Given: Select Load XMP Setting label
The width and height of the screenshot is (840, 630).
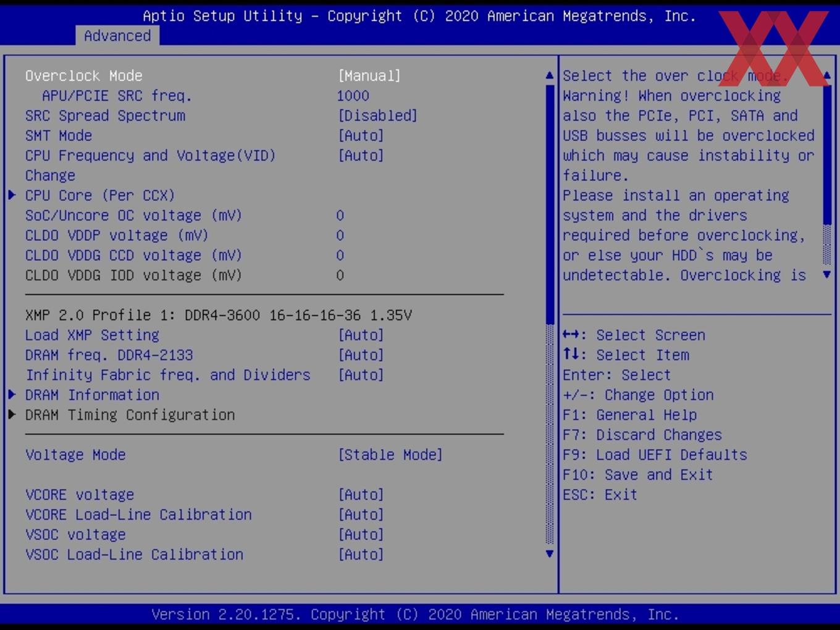Looking at the screenshot, I should (93, 335).
